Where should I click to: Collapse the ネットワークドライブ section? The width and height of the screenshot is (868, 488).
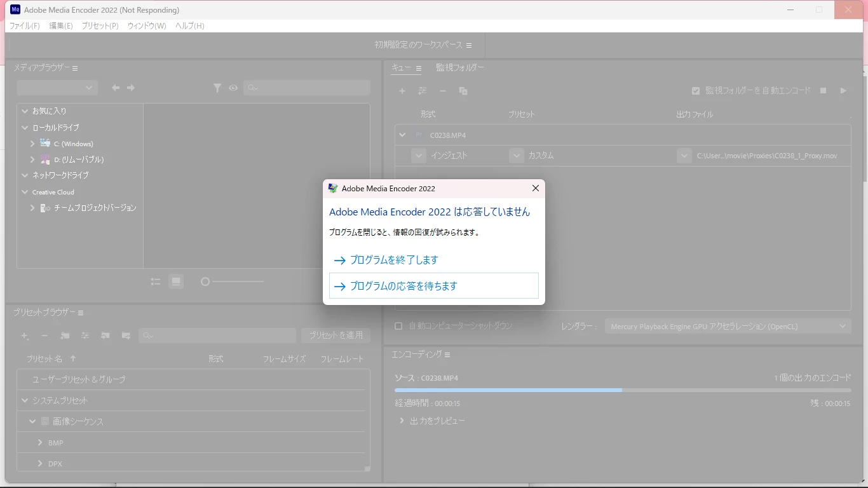(25, 175)
